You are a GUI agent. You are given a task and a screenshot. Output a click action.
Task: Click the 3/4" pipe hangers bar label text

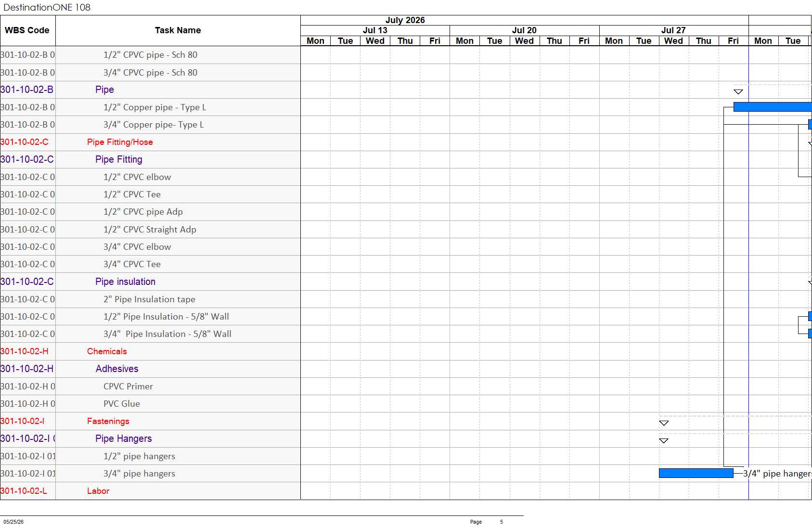[777, 474]
